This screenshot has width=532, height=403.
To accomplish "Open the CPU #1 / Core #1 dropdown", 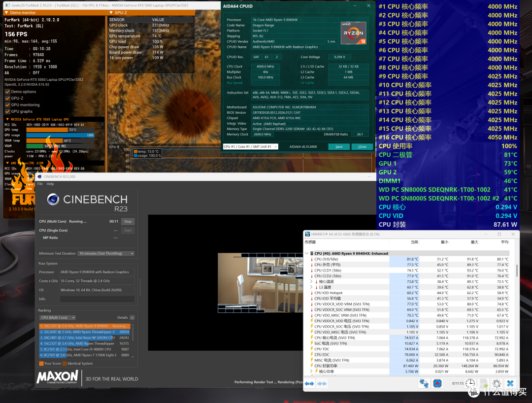I will (250, 146).
